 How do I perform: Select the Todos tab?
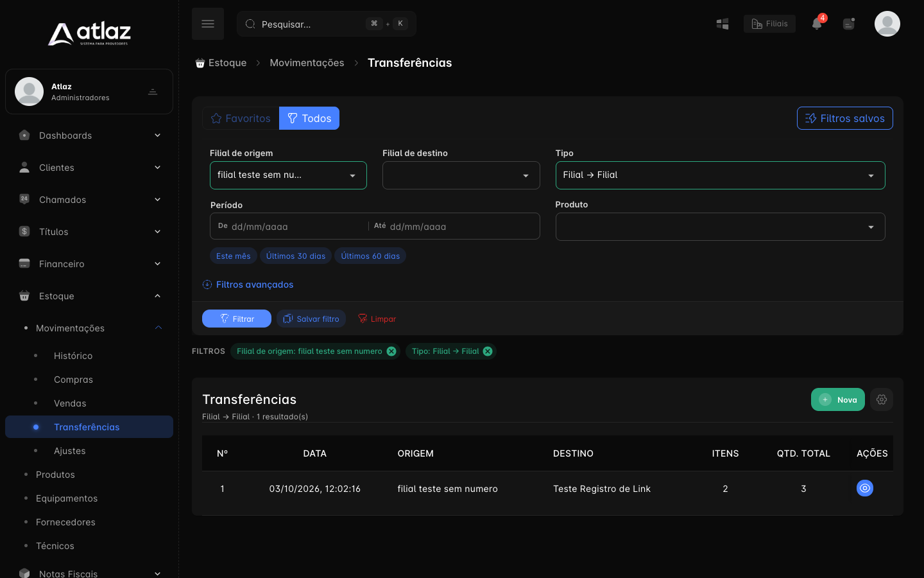click(x=309, y=118)
